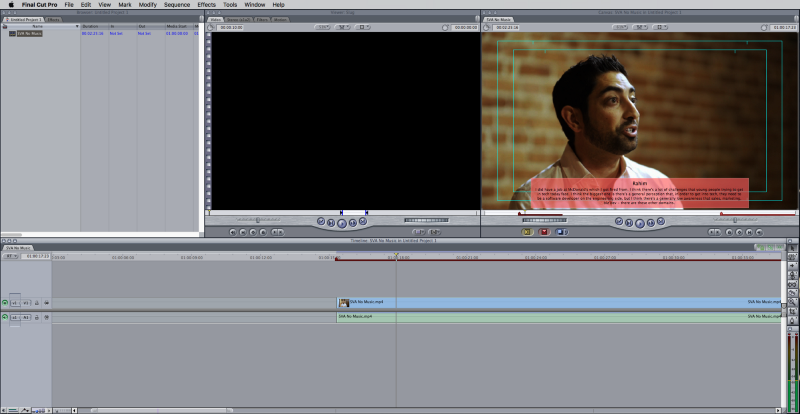Toggle V1 track visibility green button

pos(5,303)
